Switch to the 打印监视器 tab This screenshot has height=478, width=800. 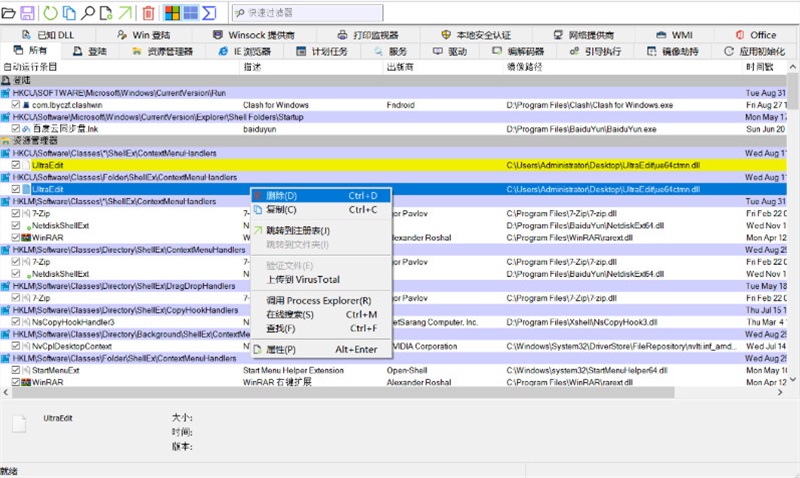click(x=368, y=35)
